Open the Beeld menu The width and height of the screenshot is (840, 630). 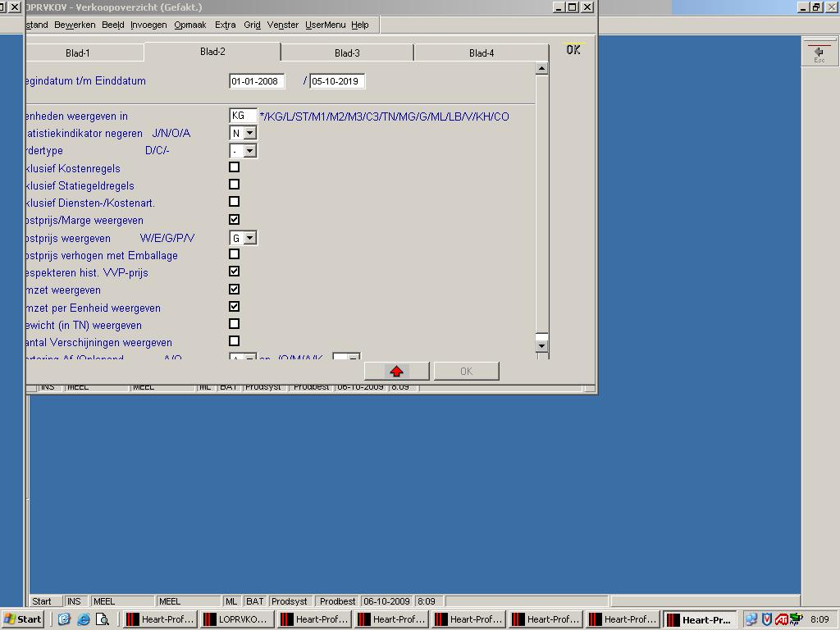(113, 25)
